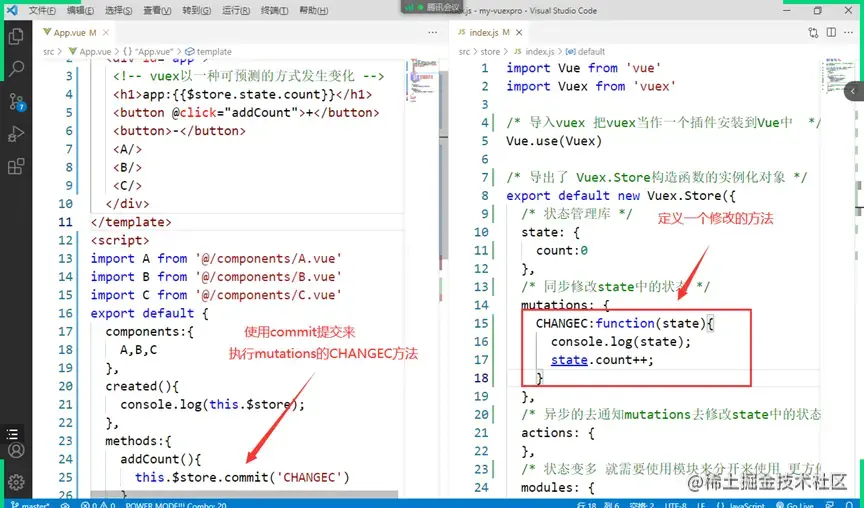This screenshot has height=508, width=864.
Task: Open the 编辑(E) menu
Action: tap(80, 10)
